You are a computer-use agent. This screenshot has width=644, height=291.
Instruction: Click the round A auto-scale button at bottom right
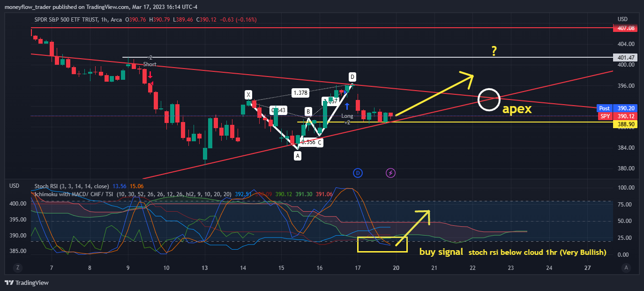[626, 268]
